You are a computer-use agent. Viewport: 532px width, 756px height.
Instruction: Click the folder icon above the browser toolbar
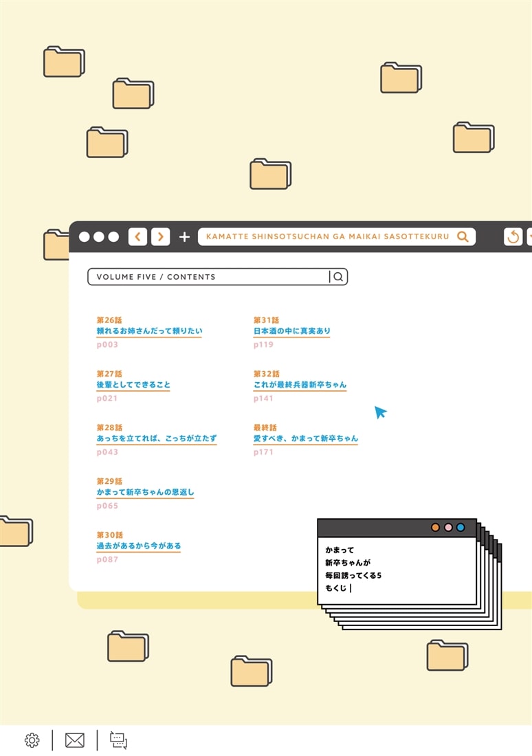(x=270, y=174)
